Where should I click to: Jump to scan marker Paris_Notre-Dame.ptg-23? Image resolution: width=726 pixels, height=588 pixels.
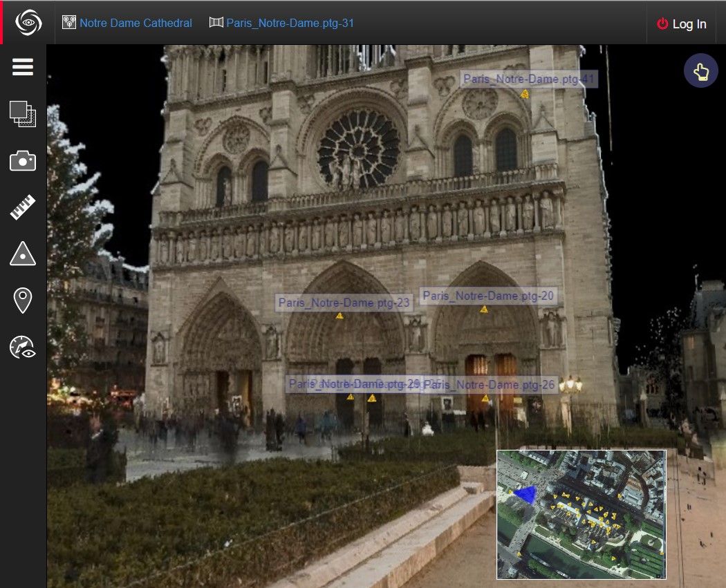339,316
